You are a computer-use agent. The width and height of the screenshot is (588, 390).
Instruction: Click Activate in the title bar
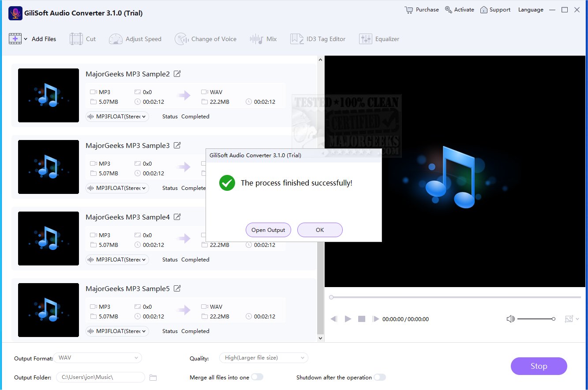pos(460,10)
